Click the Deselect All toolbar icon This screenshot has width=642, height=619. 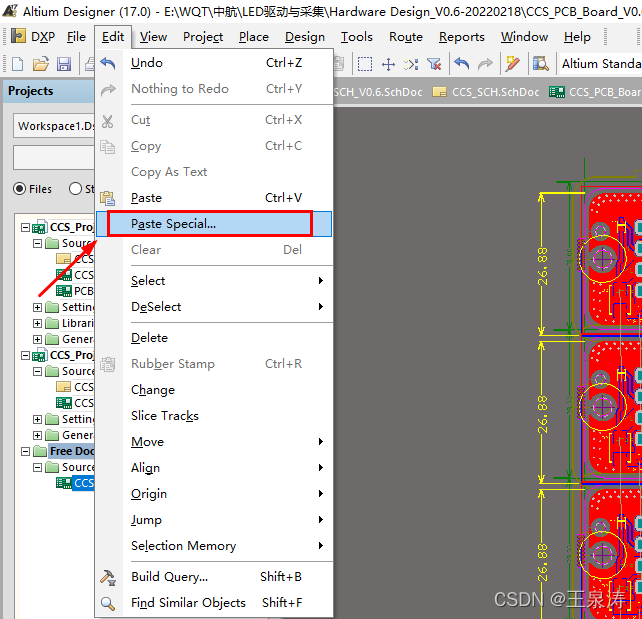411,64
